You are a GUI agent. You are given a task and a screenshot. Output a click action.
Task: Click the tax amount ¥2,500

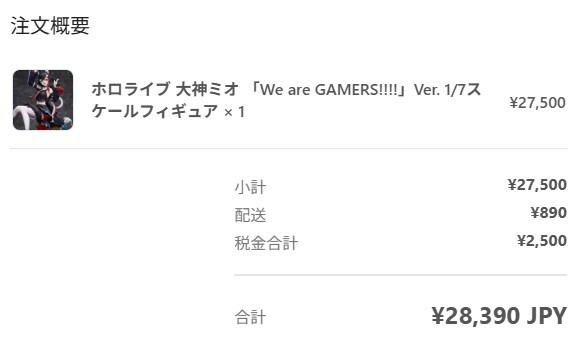coord(542,241)
